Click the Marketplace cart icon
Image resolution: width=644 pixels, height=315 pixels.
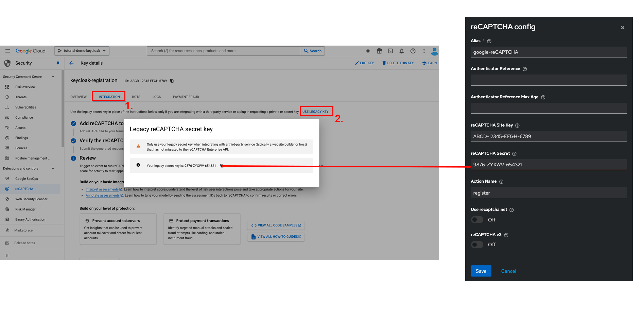coord(7,230)
